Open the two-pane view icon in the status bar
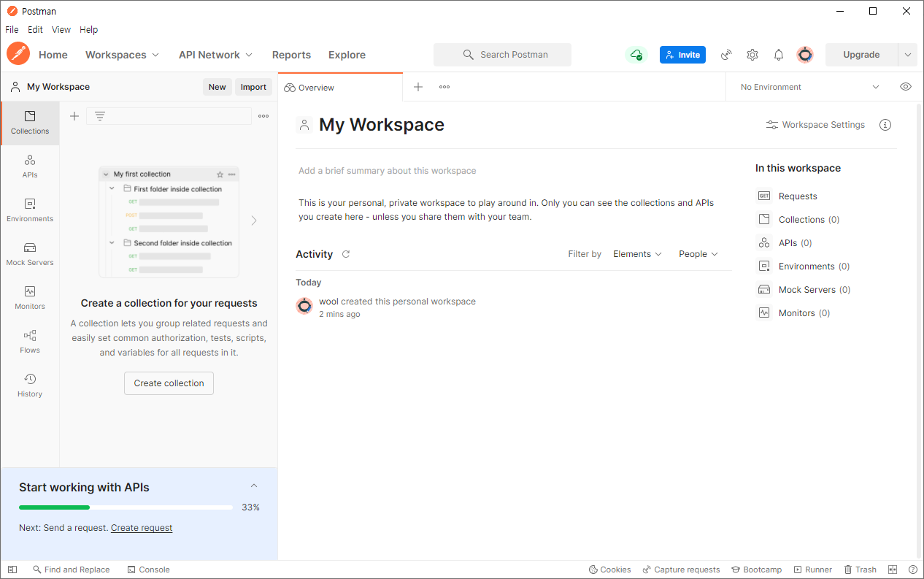Viewport: 924px width, 579px height. (x=893, y=570)
